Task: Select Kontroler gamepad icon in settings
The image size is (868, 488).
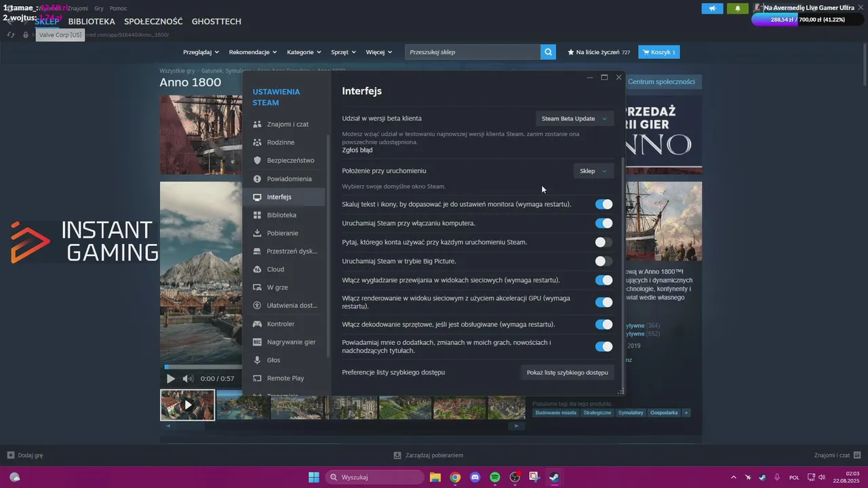Action: click(x=257, y=324)
